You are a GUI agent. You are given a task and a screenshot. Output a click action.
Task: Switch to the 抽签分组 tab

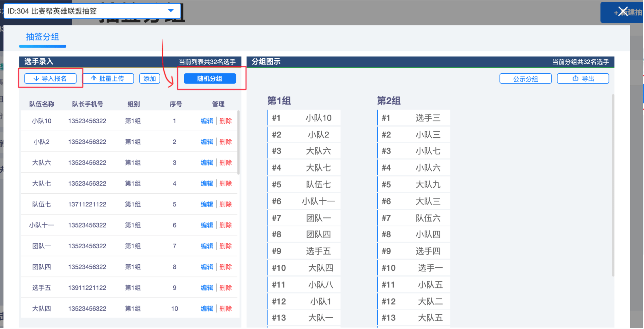[x=43, y=37]
